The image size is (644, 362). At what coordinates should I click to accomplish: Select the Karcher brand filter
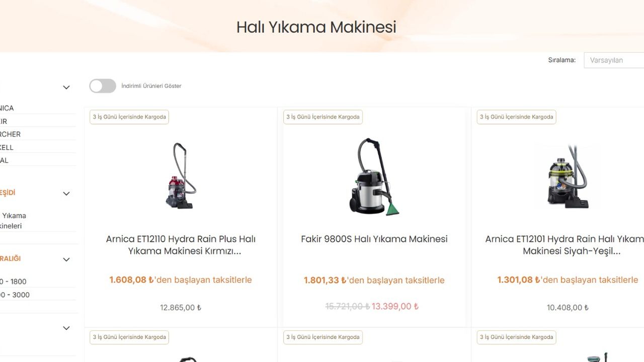[x=10, y=134]
